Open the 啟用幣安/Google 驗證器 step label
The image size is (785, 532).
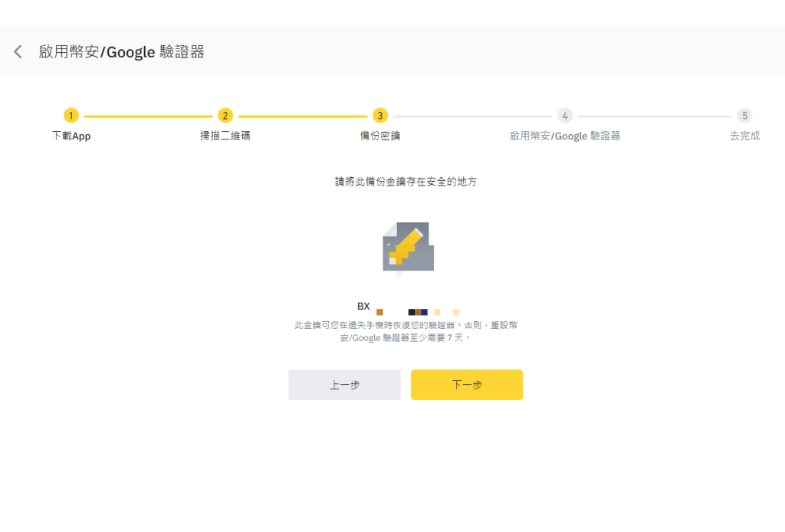pos(565,136)
